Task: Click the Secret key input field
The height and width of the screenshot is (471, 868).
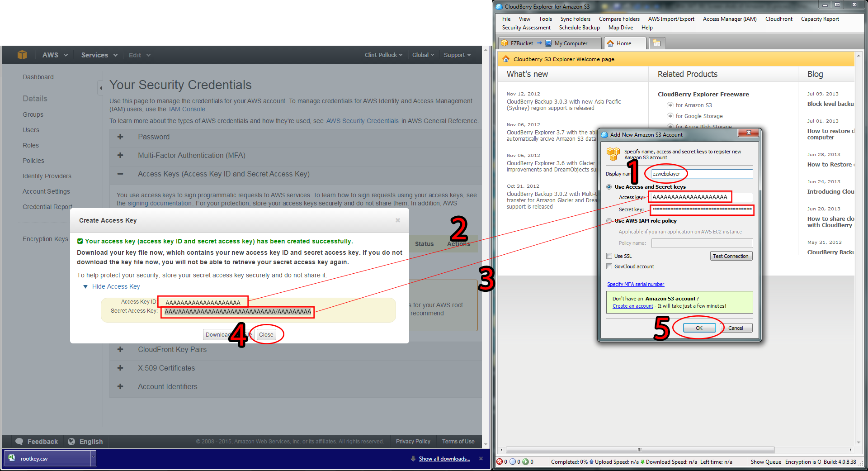Action: 702,209
